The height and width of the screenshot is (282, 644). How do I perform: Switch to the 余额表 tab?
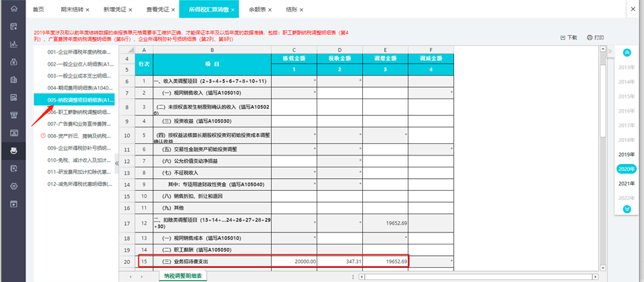coord(257,9)
